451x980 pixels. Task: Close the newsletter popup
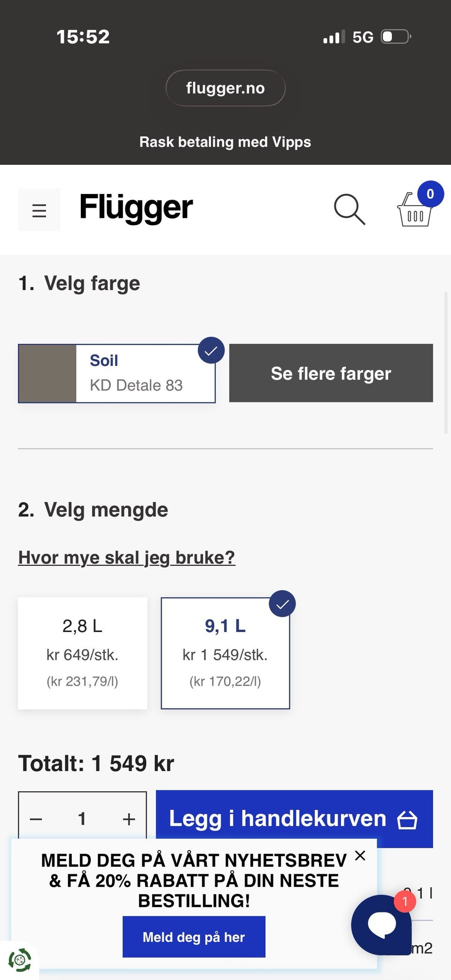pyautogui.click(x=360, y=856)
